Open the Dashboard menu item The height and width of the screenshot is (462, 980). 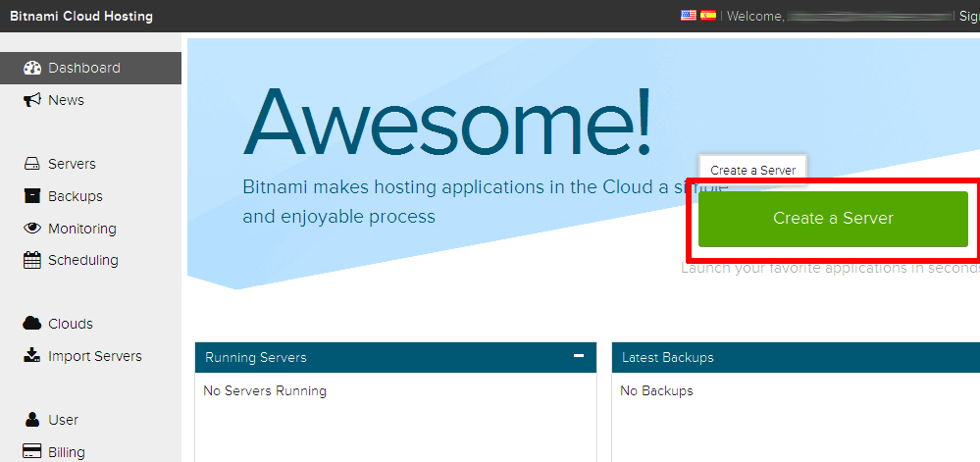[x=90, y=68]
